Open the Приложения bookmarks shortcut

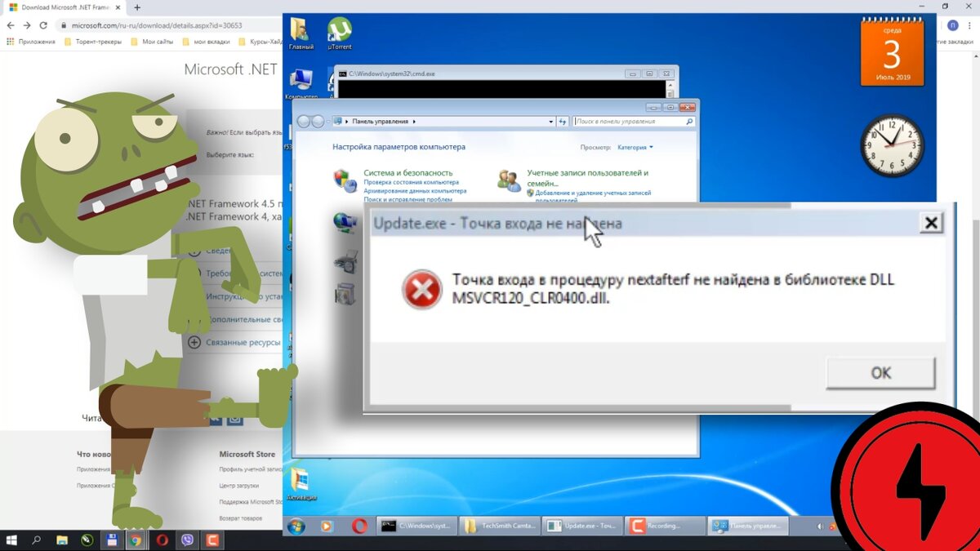[x=31, y=41]
